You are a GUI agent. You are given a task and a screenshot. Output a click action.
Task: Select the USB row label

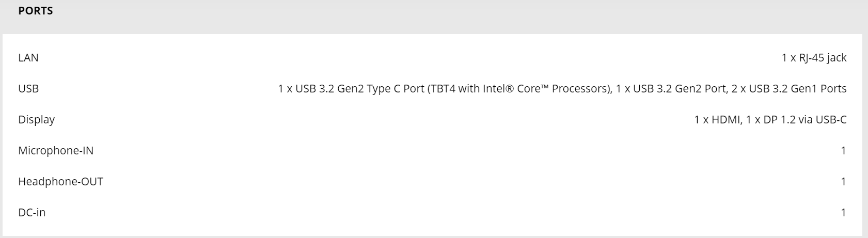tap(28, 89)
